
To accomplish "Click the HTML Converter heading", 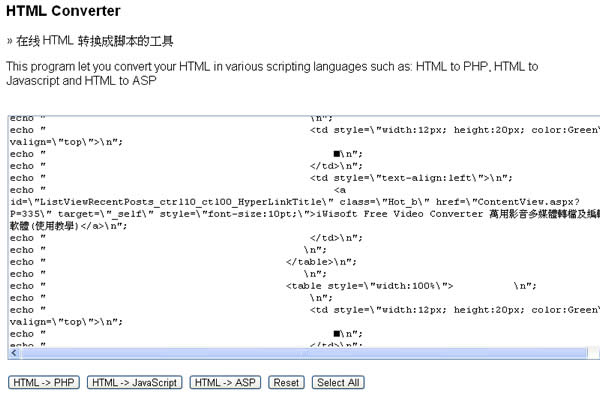I will 63,11.
